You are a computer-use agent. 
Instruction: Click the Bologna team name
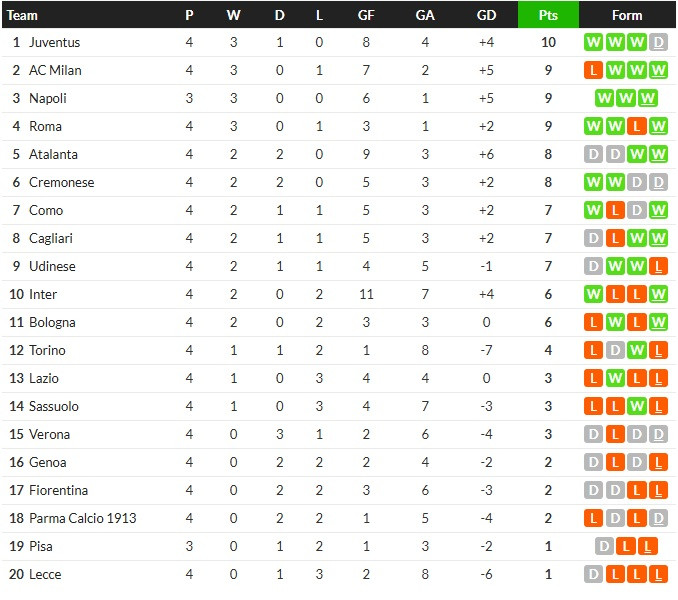point(52,322)
